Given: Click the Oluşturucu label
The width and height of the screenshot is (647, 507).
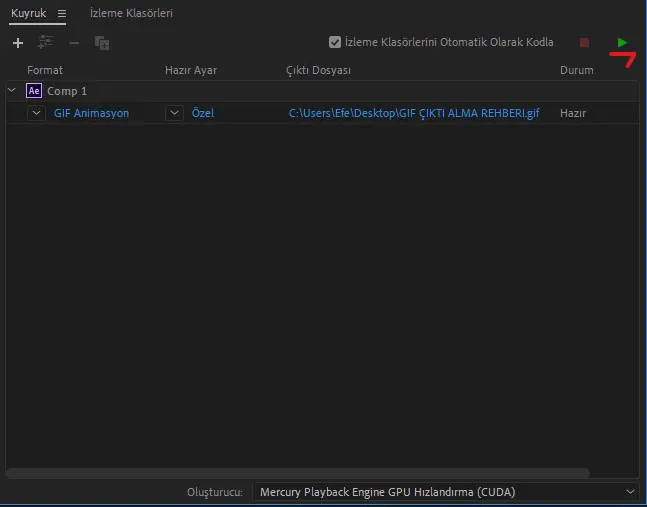Looking at the screenshot, I should 215,492.
